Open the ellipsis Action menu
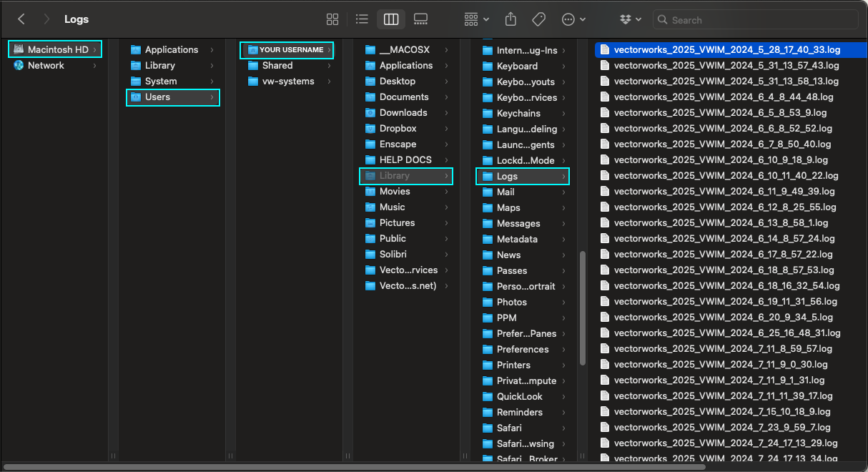Screen dimensions: 868x472 tap(573, 19)
